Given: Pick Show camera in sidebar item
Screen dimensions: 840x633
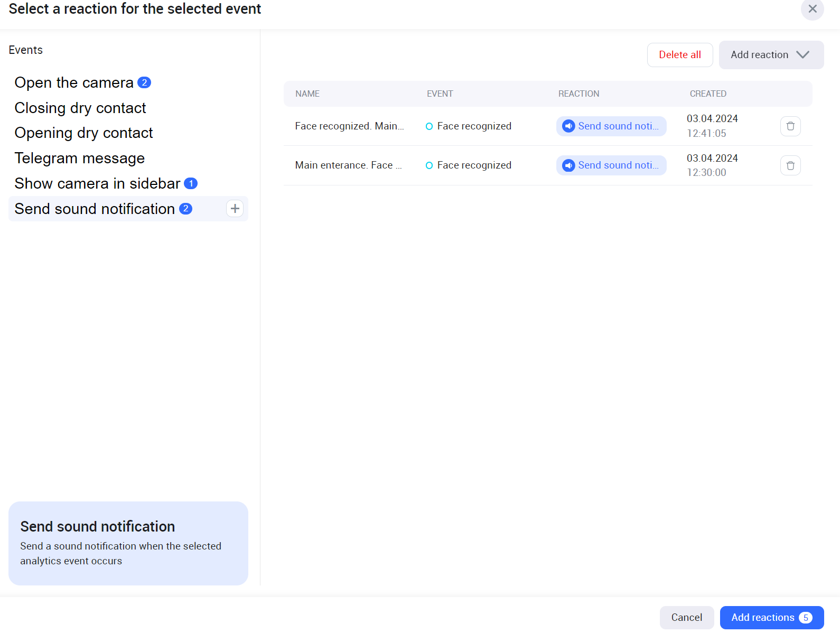Looking at the screenshot, I should click(97, 183).
